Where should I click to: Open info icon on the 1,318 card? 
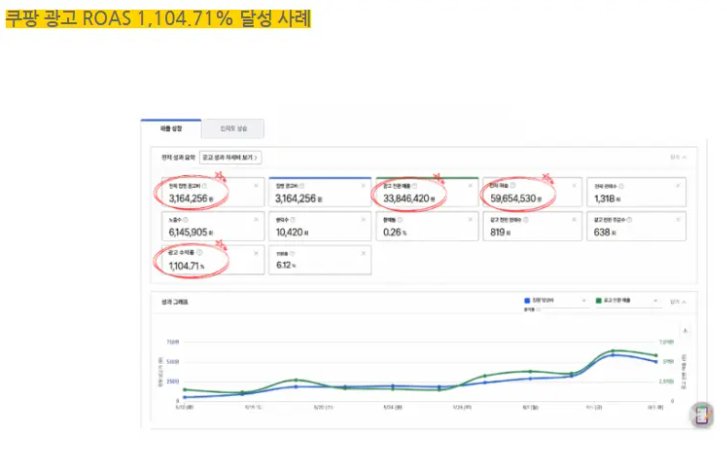click(x=621, y=186)
